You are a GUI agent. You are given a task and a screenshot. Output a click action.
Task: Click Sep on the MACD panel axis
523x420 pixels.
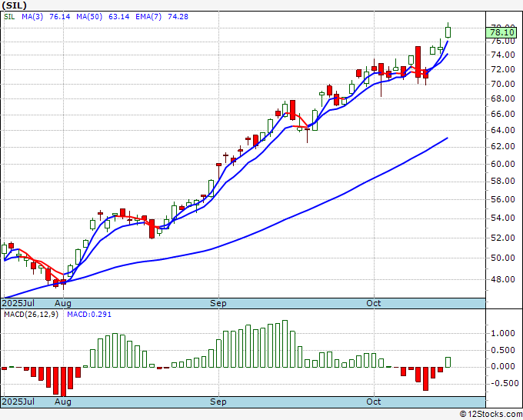pyautogui.click(x=218, y=402)
